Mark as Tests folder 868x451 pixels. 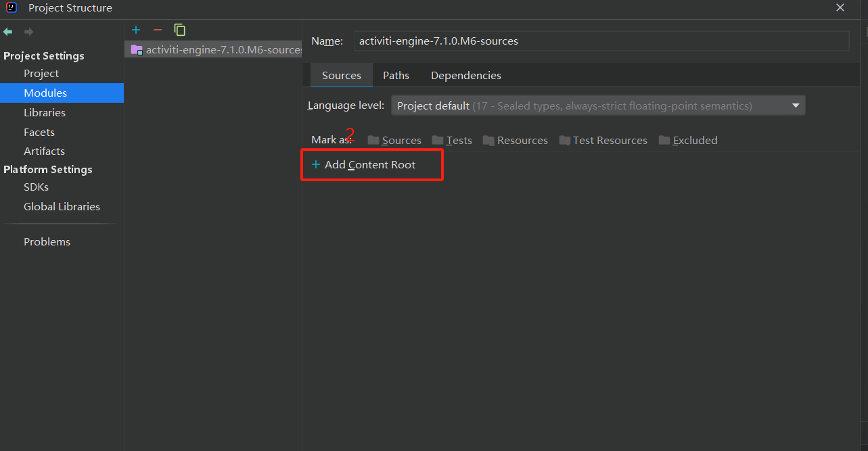coord(452,141)
